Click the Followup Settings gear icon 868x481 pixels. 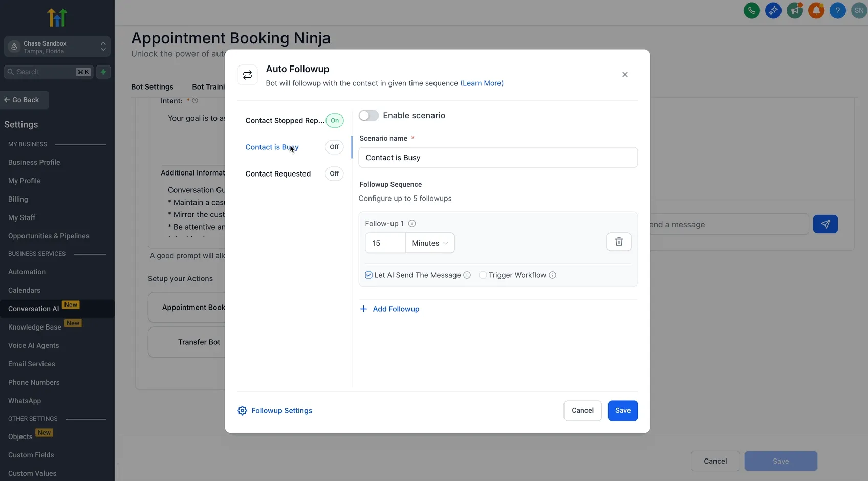coord(242,411)
